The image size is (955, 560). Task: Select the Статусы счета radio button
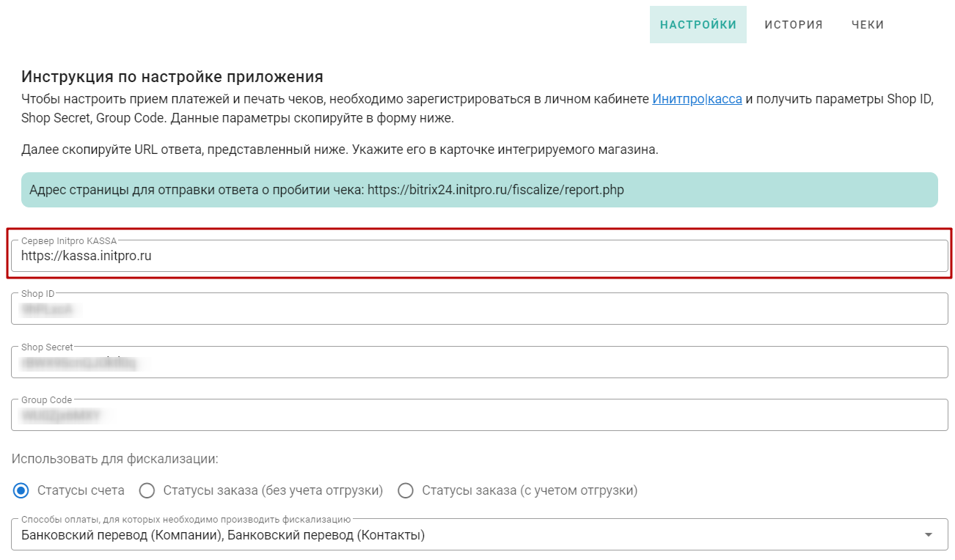[21, 490]
